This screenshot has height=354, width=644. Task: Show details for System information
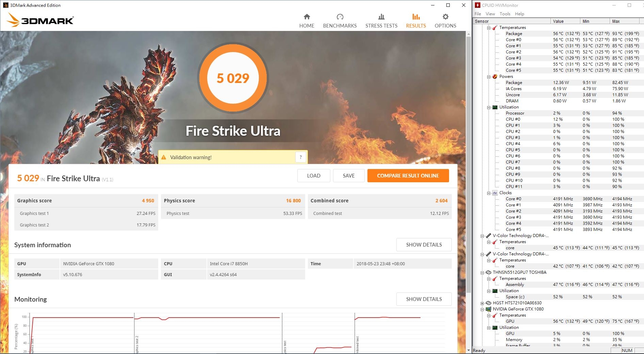[x=424, y=245]
